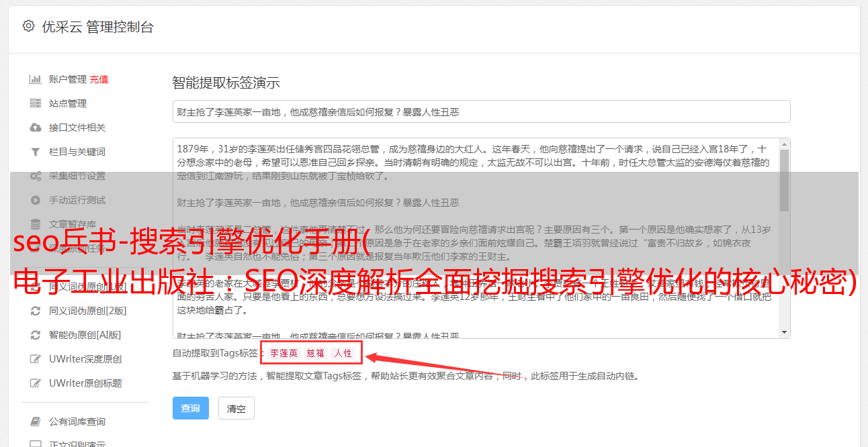Screen dimensions: 868x447
Task: Open 站点管理 in the sidebar
Action: [68, 103]
